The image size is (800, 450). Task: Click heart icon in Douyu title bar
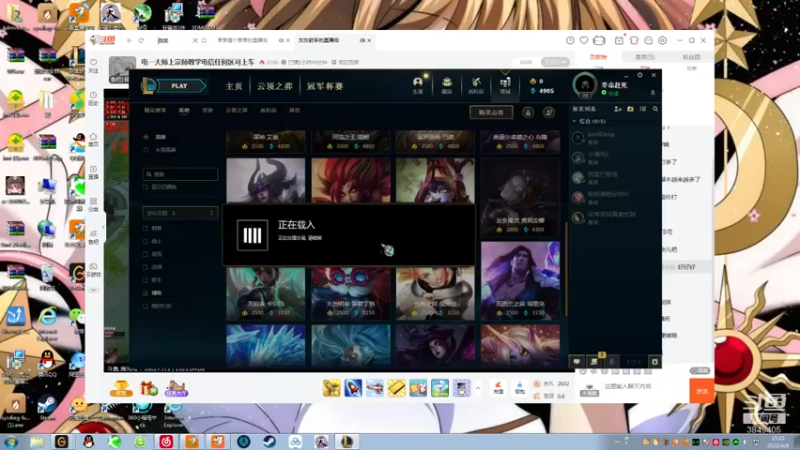584,40
